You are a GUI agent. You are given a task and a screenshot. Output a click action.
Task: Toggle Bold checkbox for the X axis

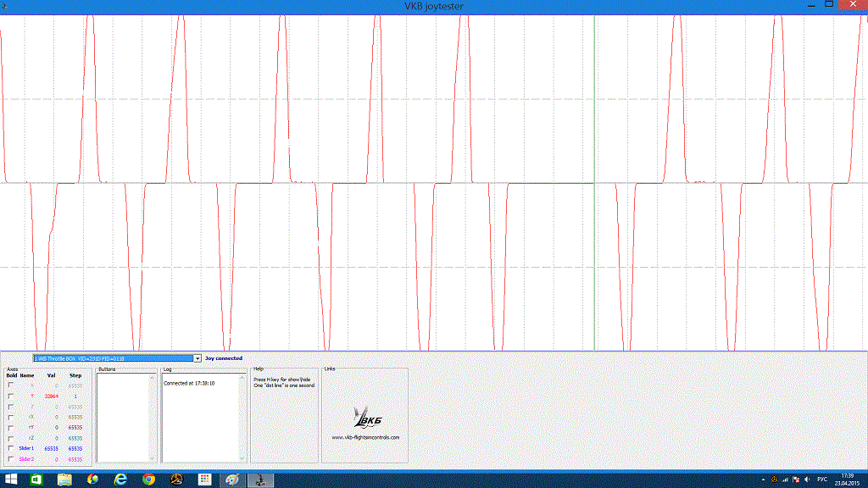[11, 385]
